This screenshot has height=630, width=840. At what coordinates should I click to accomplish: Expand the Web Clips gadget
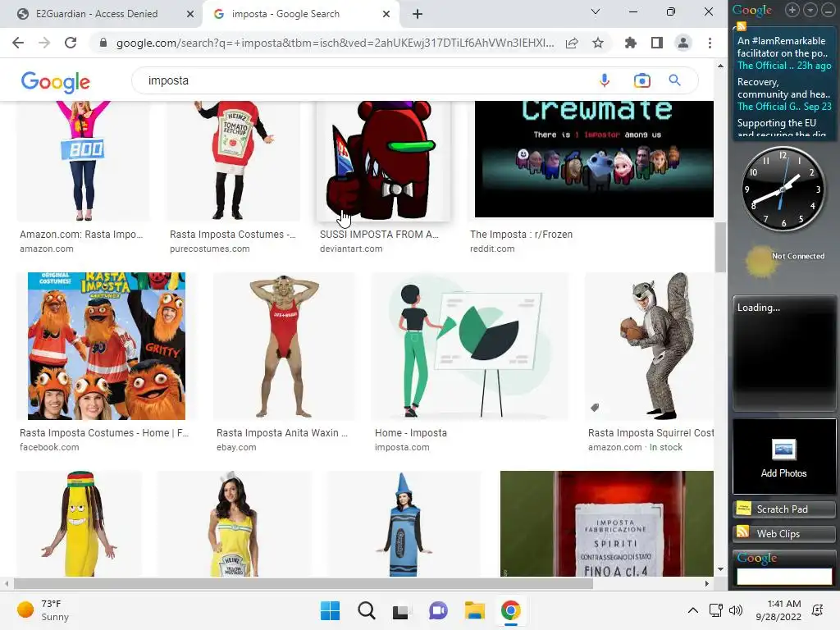tap(783, 533)
